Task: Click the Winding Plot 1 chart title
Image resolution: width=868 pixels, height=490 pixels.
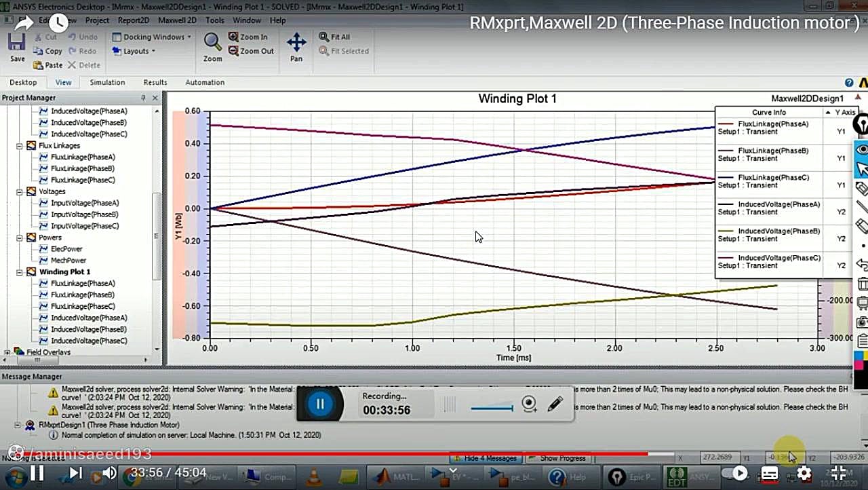Action: pyautogui.click(x=517, y=98)
